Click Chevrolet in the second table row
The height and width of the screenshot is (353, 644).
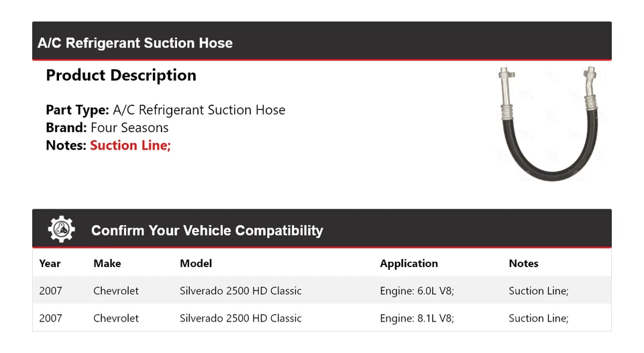[x=116, y=318]
